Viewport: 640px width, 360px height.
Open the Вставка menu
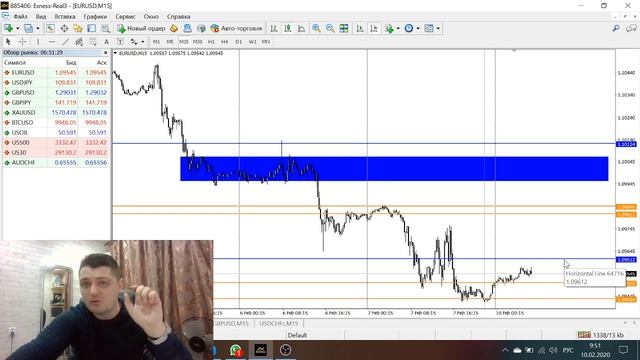65,17
